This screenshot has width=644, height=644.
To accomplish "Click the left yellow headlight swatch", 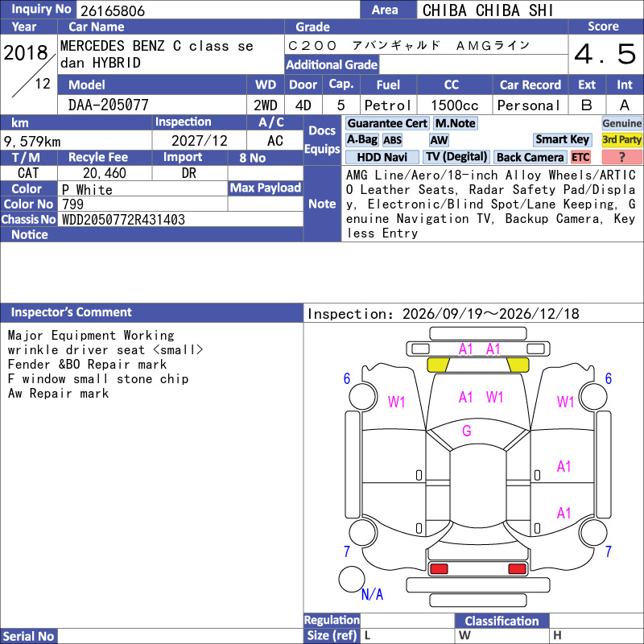I will tap(438, 365).
